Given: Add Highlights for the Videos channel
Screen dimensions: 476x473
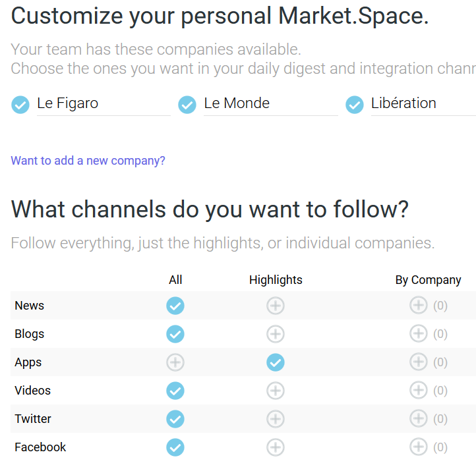Looking at the screenshot, I should tap(276, 391).
